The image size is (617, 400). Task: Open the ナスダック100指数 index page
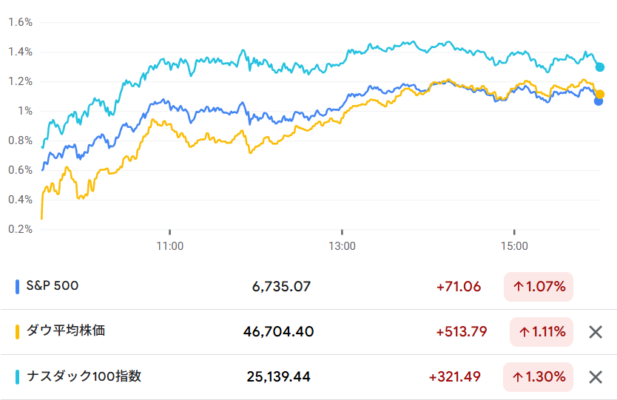point(83,377)
